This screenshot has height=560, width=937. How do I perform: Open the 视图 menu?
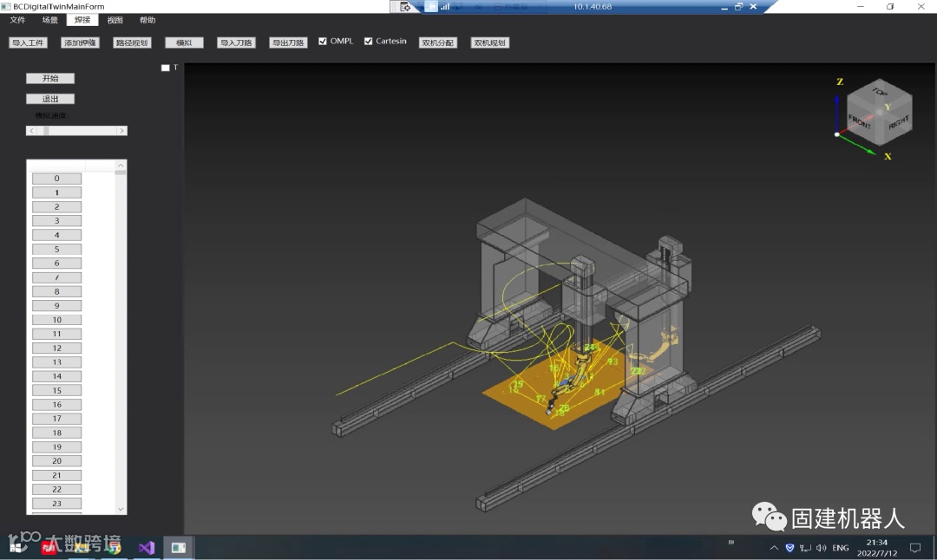[115, 20]
